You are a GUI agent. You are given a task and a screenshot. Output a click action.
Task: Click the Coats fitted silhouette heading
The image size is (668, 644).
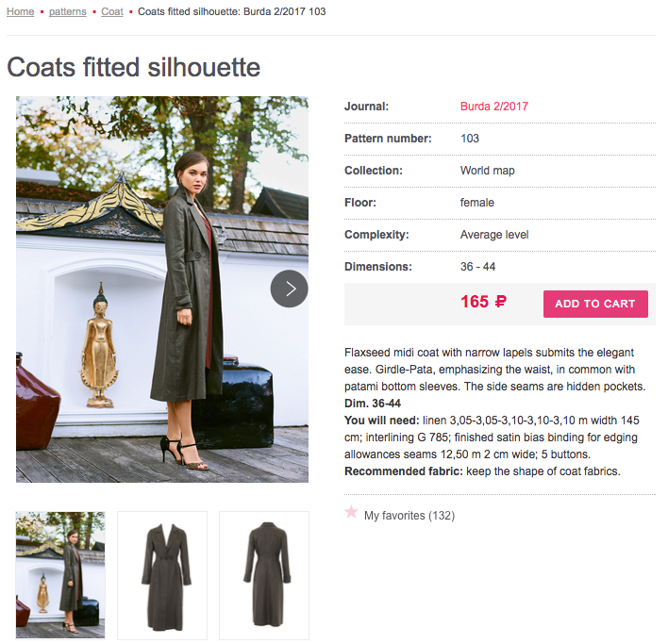click(133, 68)
